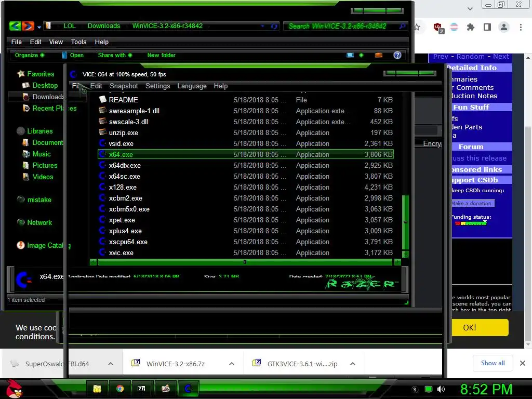
Task: Open Organize dropdown in Explorer toolbar
Action: 29,55
